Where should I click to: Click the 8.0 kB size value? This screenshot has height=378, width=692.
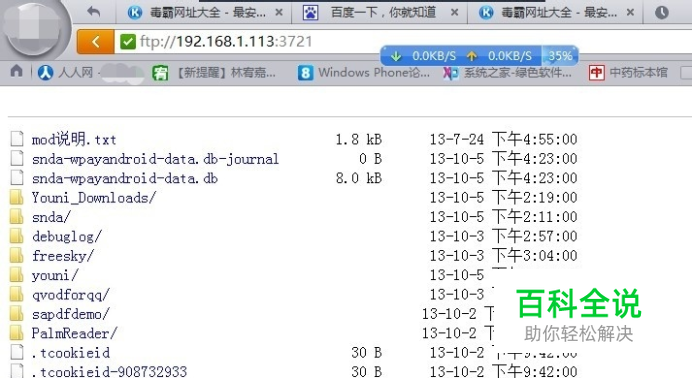[358, 178]
